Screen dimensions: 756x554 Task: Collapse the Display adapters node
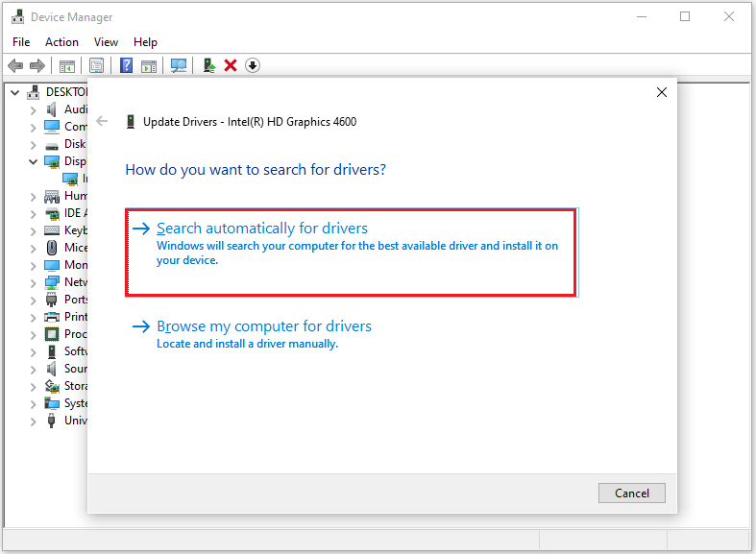tap(33, 162)
